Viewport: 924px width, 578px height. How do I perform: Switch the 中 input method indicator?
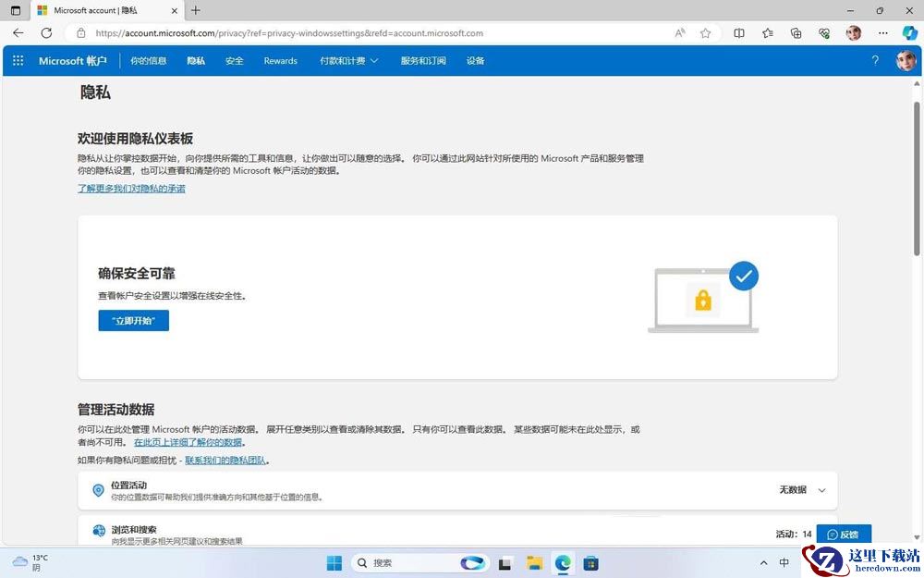(x=784, y=562)
